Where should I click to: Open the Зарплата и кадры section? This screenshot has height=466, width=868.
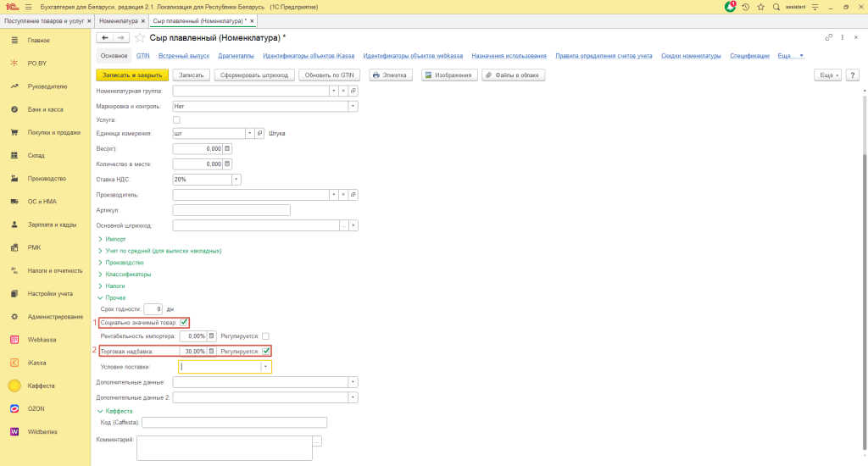(x=52, y=225)
